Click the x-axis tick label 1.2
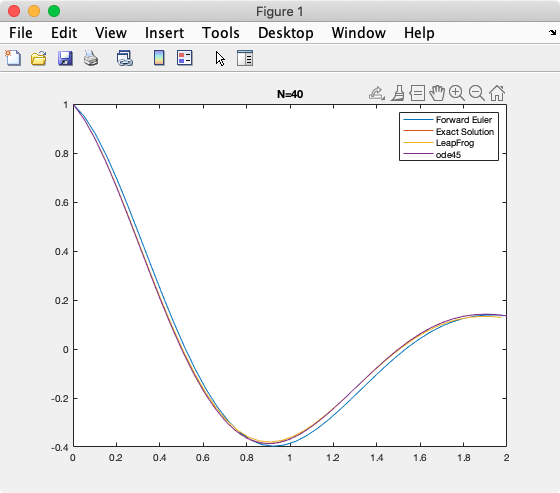The image size is (560, 493). tap(333, 458)
